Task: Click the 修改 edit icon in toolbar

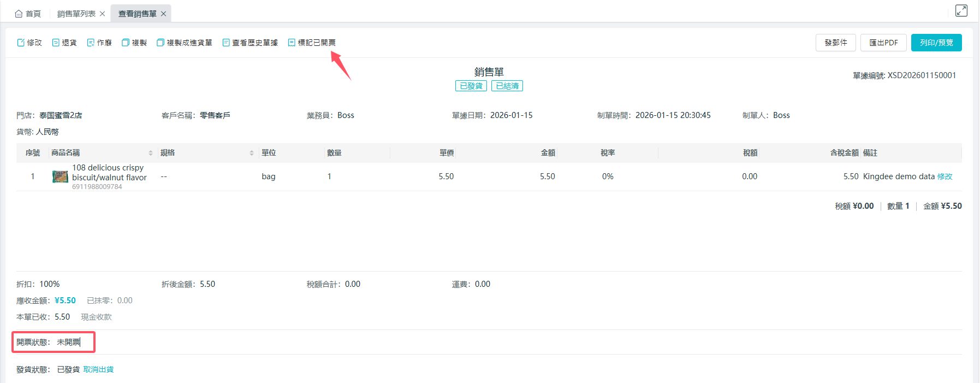Action: (x=21, y=43)
